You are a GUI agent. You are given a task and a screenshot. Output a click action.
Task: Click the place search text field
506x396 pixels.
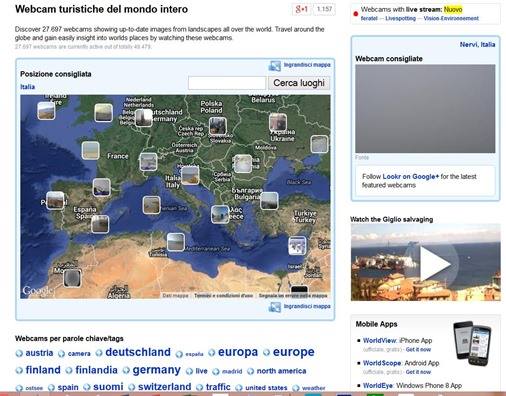227,83
